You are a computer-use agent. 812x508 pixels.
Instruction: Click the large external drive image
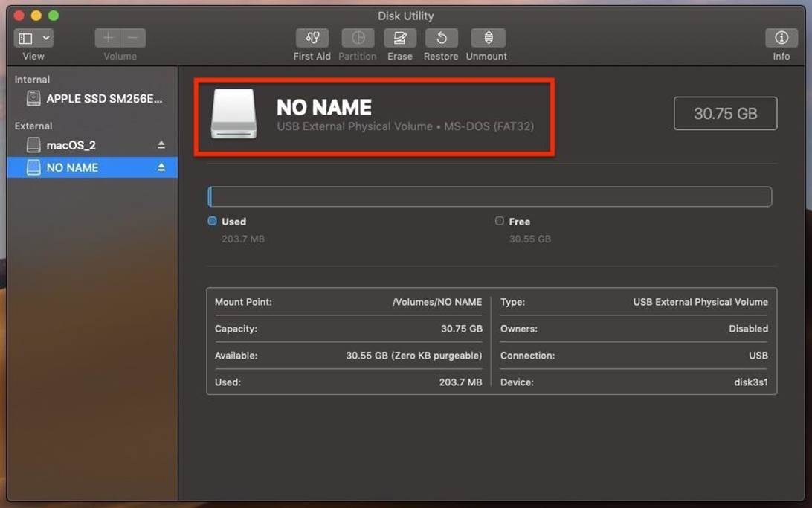(x=233, y=113)
